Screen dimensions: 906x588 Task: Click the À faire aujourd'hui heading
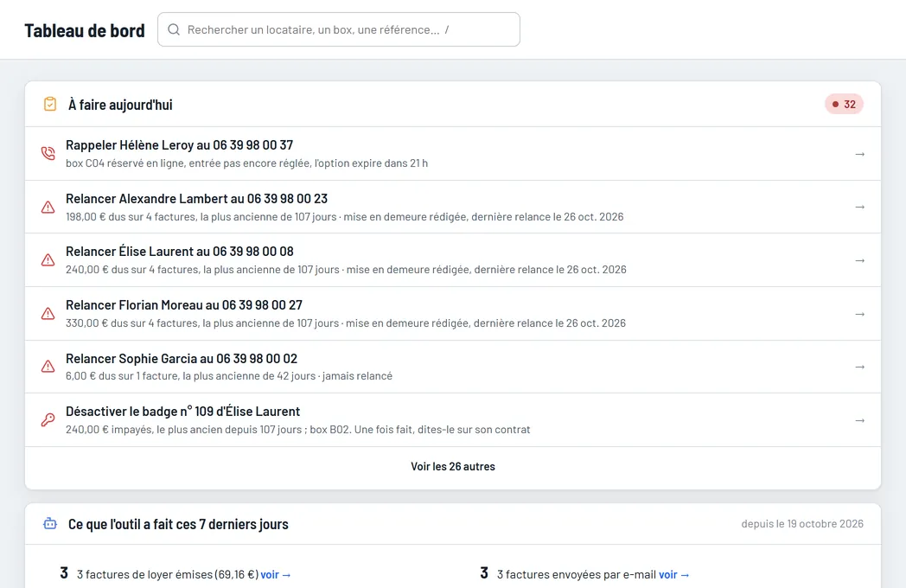(120, 105)
